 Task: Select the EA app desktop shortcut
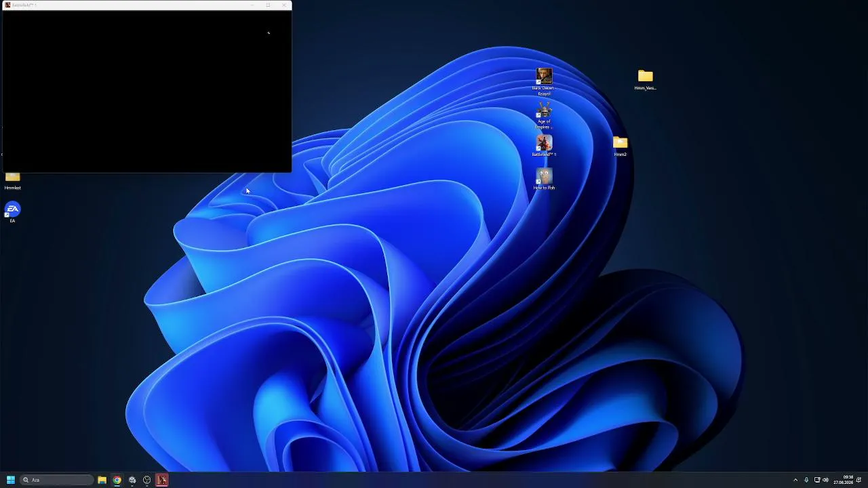click(x=12, y=212)
